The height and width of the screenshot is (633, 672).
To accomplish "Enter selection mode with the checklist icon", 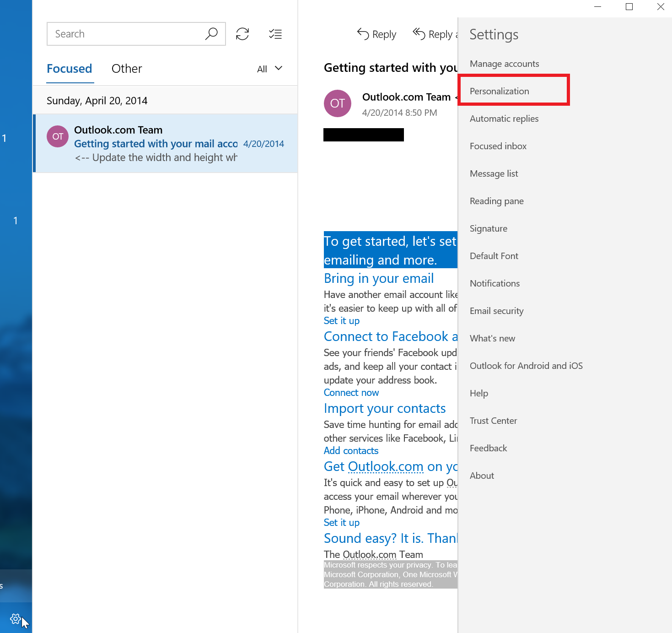I will [x=275, y=34].
